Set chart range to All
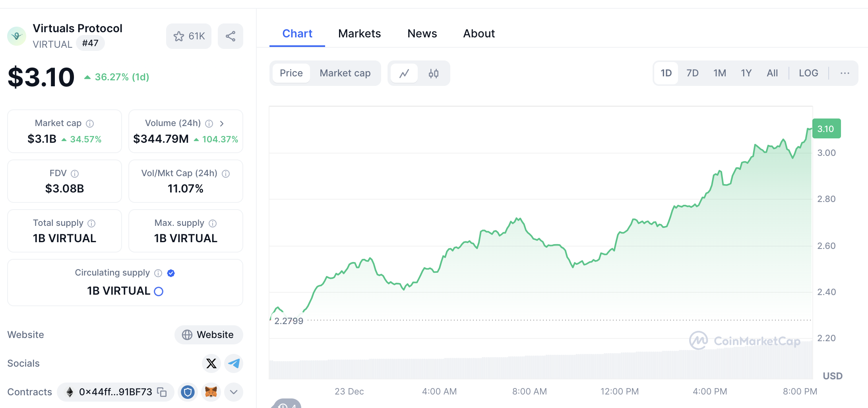The width and height of the screenshot is (868, 408). 772,73
